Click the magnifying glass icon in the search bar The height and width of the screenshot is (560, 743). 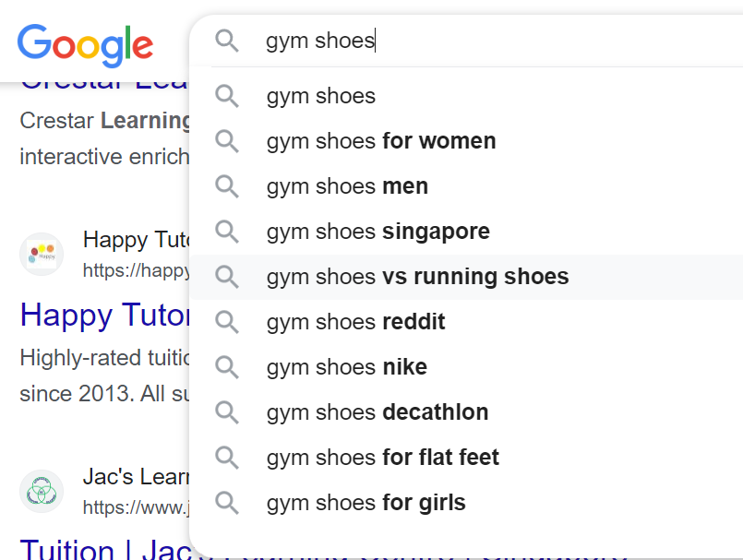click(x=226, y=42)
